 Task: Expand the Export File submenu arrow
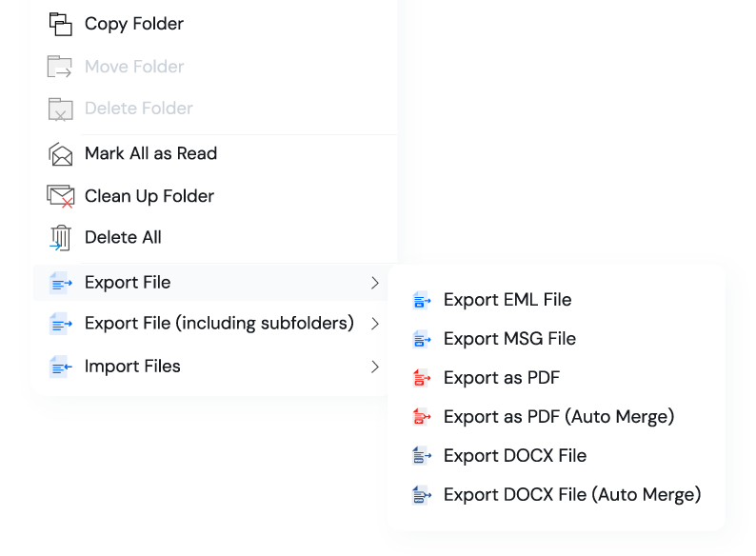point(375,283)
